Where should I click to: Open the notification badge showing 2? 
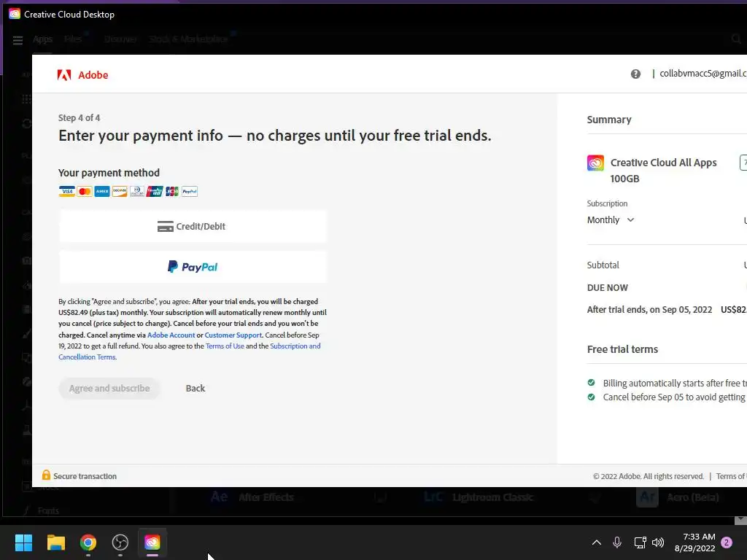pos(727,542)
